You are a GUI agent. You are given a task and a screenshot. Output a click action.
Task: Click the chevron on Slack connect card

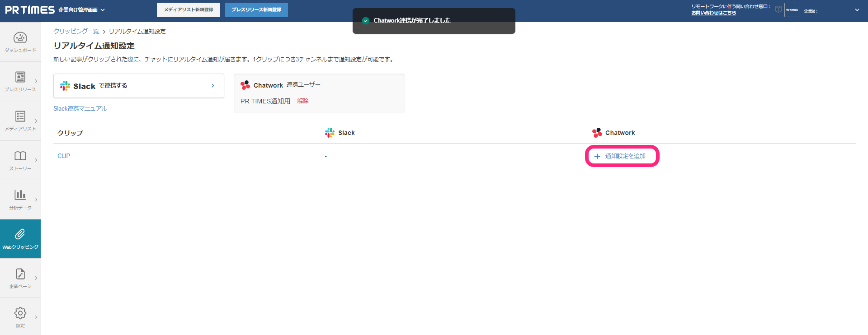click(213, 86)
